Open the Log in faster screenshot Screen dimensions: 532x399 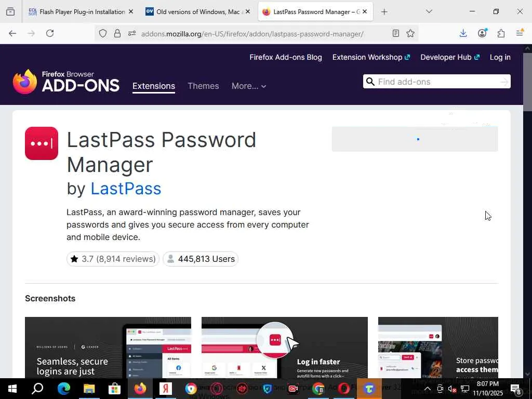click(x=285, y=348)
